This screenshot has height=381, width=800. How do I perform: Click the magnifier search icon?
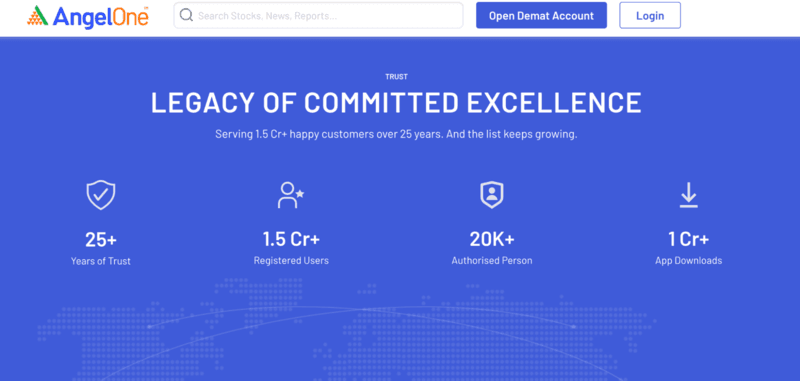(187, 15)
